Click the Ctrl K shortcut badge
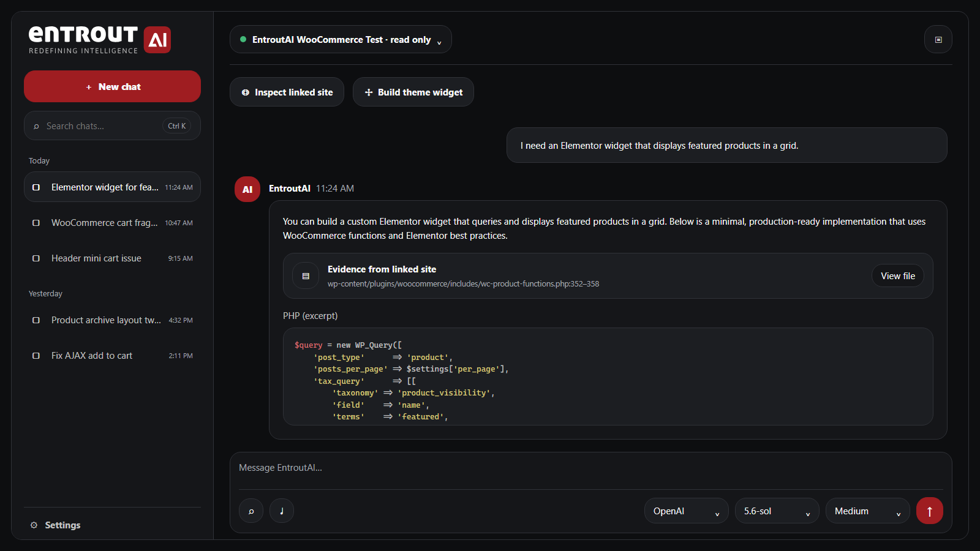The height and width of the screenshot is (551, 980). tap(176, 126)
